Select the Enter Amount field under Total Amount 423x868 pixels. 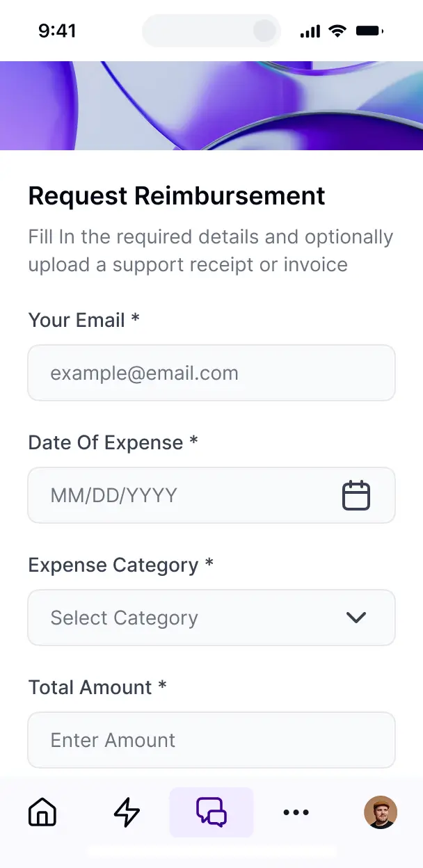coord(211,740)
